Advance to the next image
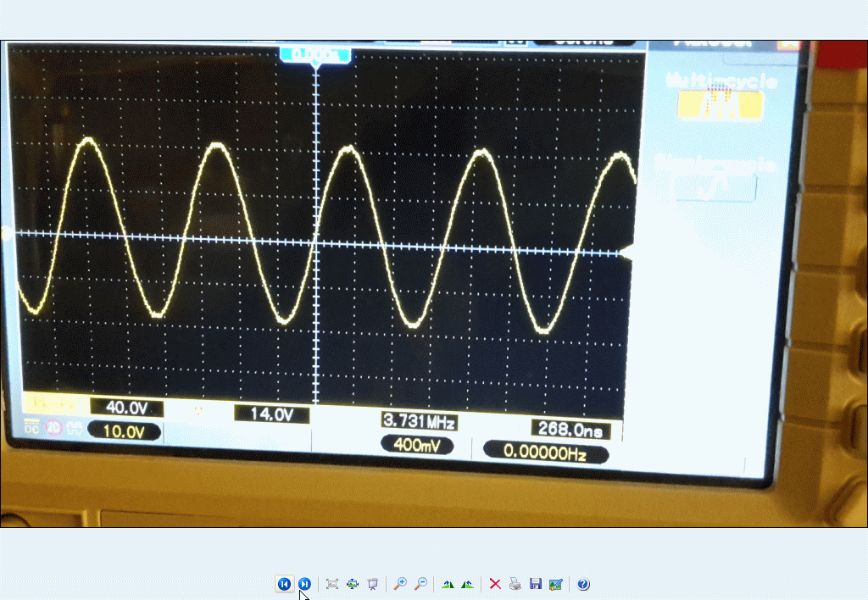Screen dimensions: 868x600 (x=304, y=584)
